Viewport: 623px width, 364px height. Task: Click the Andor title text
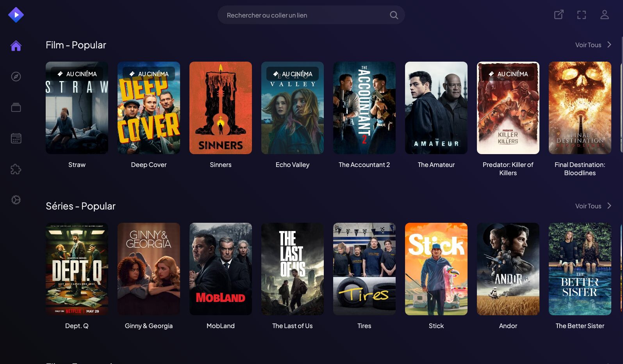coord(508,326)
